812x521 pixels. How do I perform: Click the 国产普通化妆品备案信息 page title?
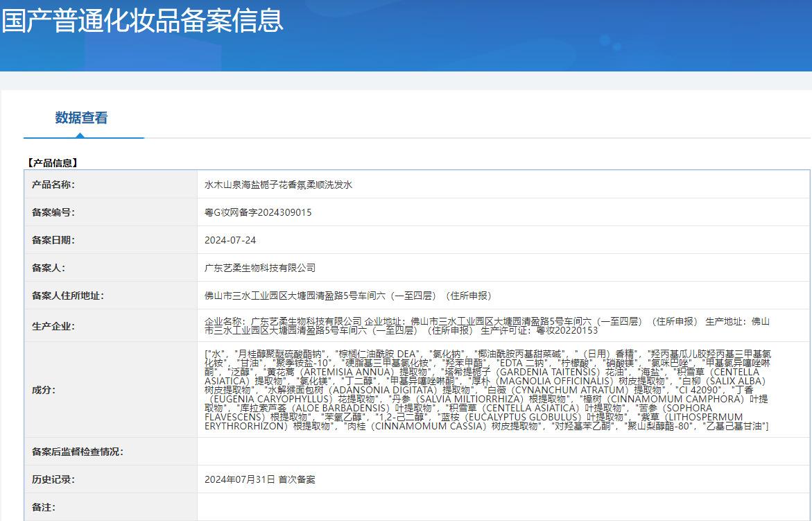(x=142, y=21)
